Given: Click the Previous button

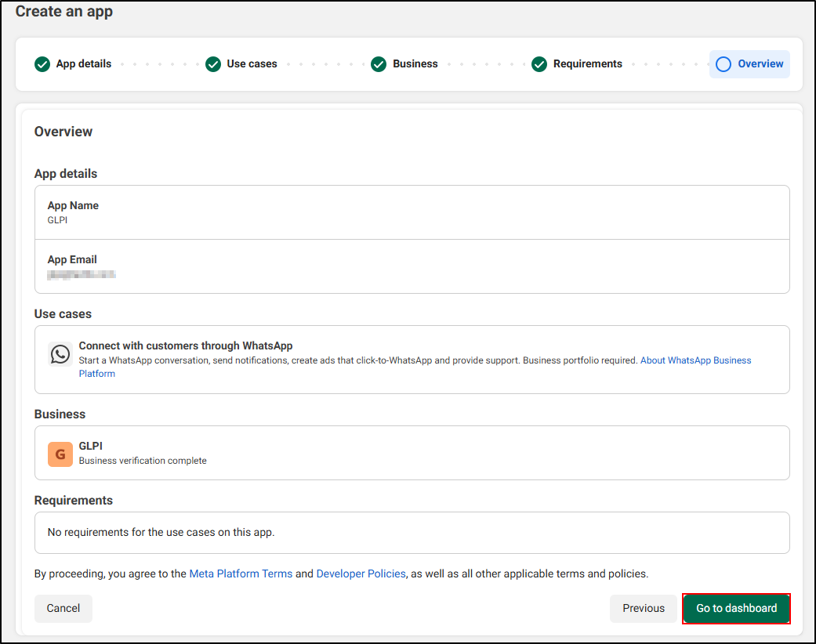Looking at the screenshot, I should pos(644,609).
